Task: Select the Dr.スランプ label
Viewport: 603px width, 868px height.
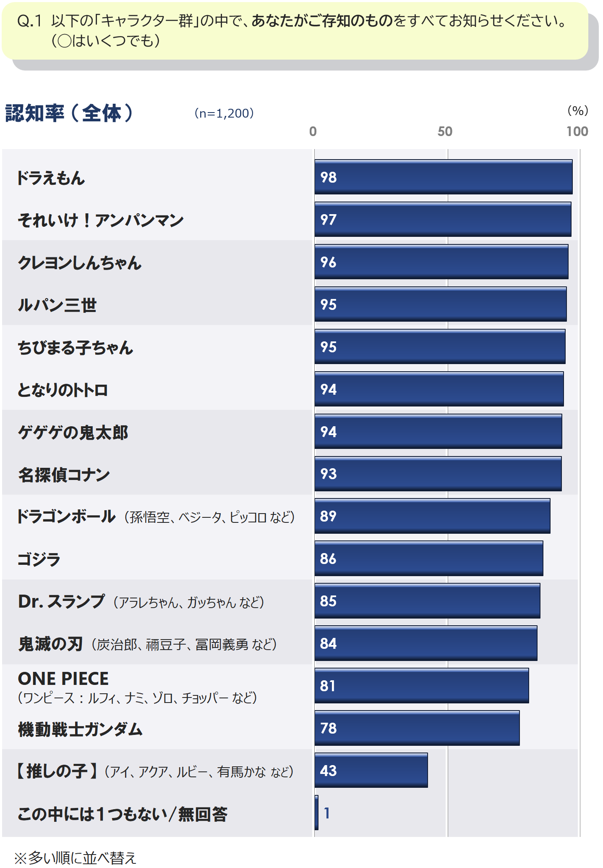Action: (141, 601)
